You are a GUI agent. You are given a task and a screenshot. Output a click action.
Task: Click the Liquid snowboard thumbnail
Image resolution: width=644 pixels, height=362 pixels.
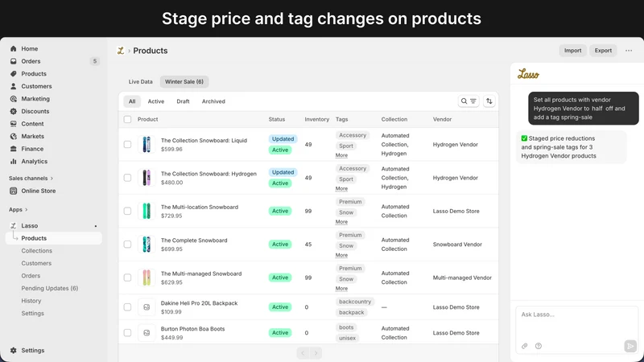[x=147, y=145]
